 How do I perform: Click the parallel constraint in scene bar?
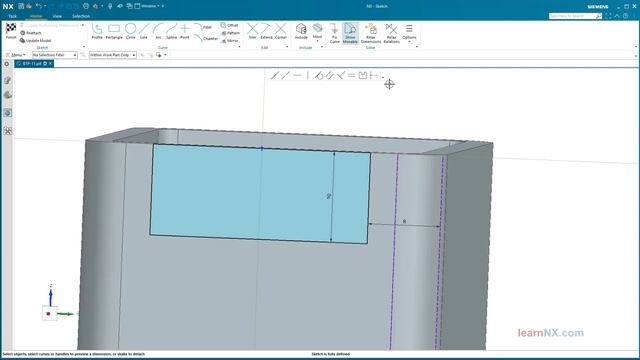tap(330, 76)
